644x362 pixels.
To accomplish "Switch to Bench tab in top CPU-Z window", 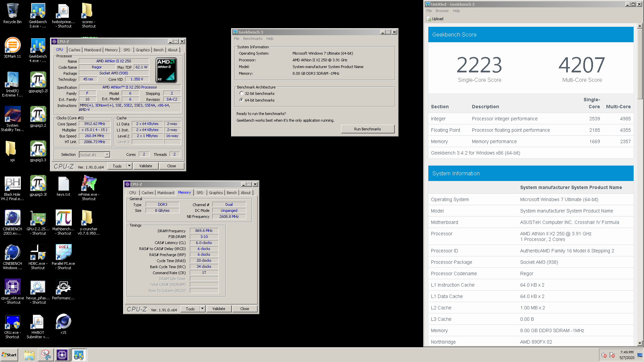I will (159, 50).
